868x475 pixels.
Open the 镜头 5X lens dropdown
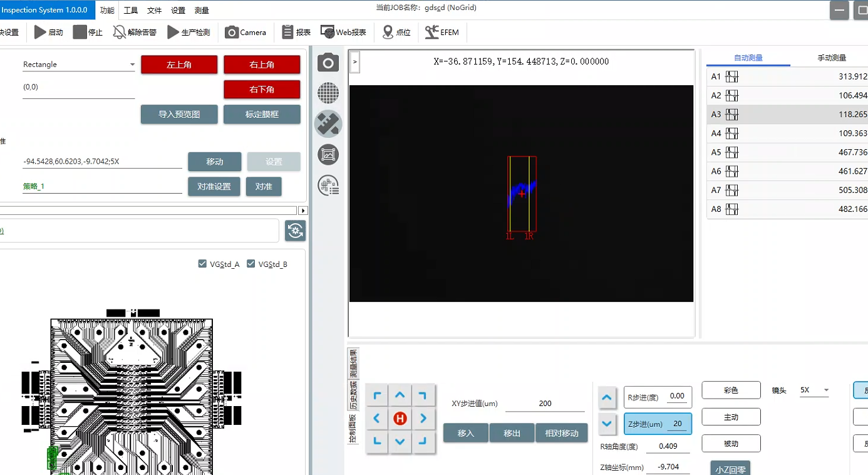pyautogui.click(x=814, y=390)
